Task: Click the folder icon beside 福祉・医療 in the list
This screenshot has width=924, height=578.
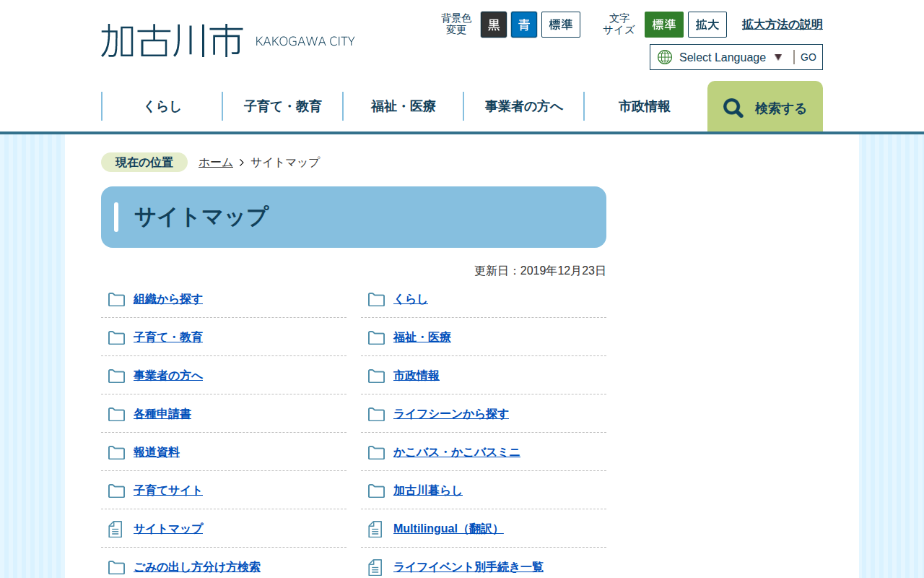Action: pyautogui.click(x=376, y=337)
